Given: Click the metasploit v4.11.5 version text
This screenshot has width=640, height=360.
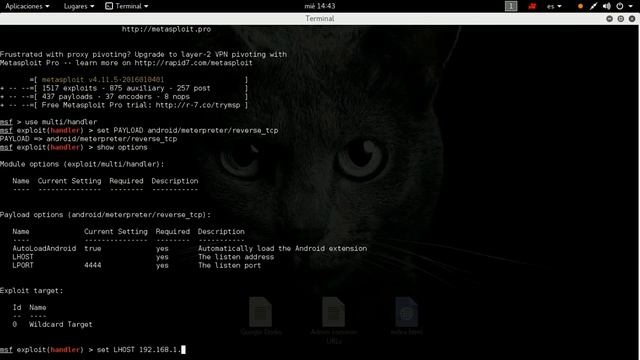Looking at the screenshot, I should point(103,80).
